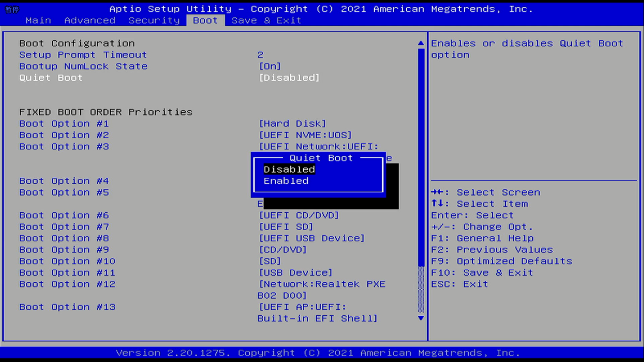Open Boot Option #1 Hard Disk dropdown
Image resolution: width=644 pixels, height=362 pixels.
pyautogui.click(x=292, y=124)
